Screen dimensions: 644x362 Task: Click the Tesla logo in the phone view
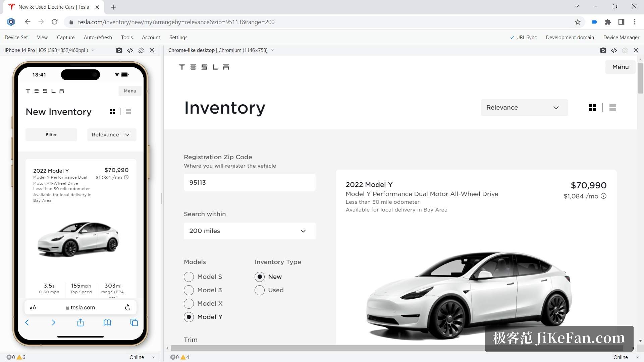(45, 91)
